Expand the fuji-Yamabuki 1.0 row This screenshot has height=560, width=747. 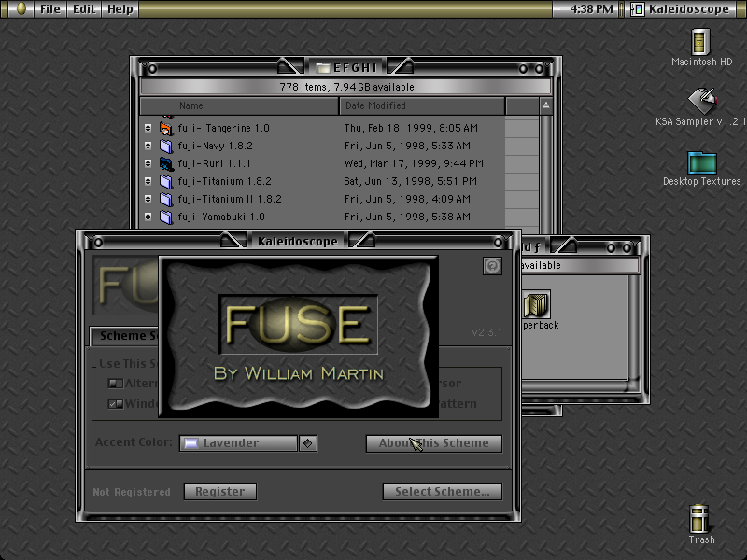click(148, 217)
